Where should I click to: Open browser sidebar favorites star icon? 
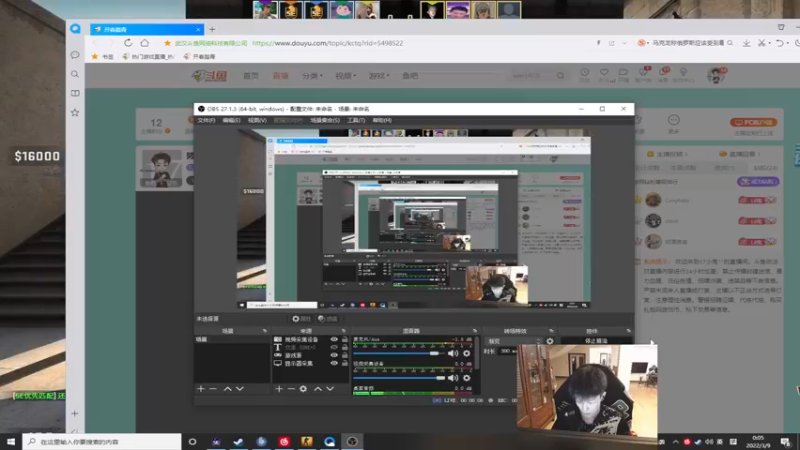[75, 113]
